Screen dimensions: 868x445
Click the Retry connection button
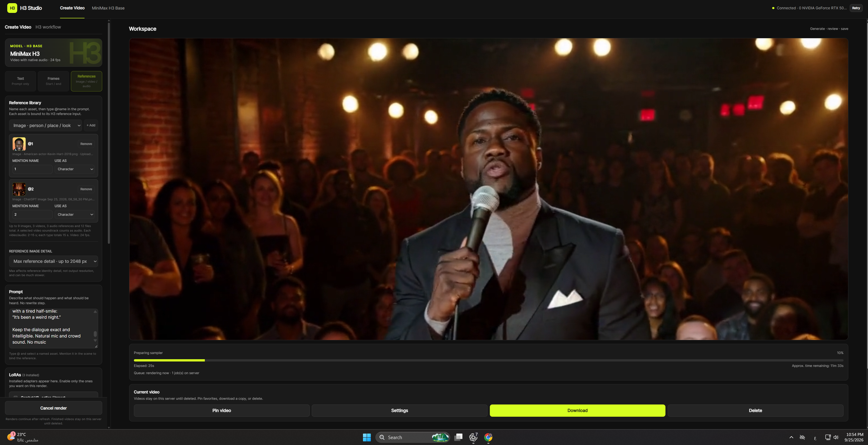pyautogui.click(x=856, y=8)
